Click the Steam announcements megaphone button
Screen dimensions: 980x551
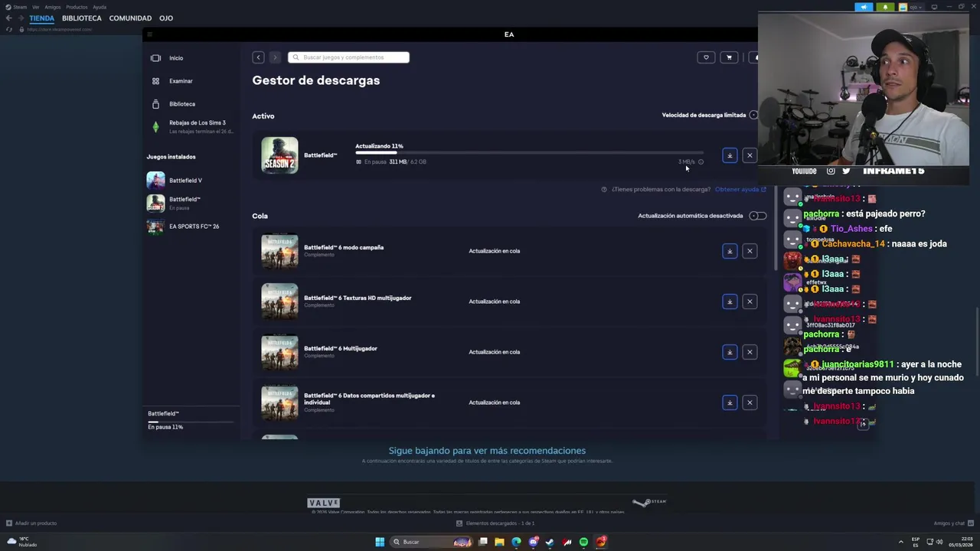864,7
